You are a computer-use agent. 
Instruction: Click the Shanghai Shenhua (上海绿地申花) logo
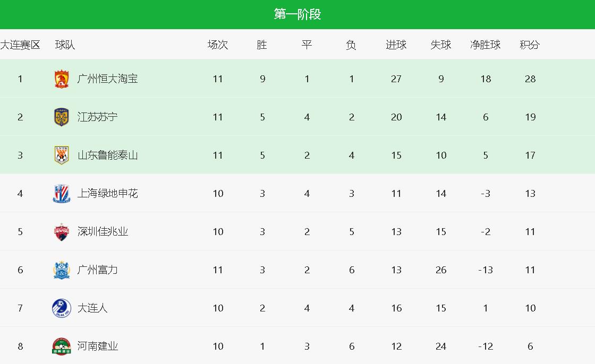click(62, 194)
